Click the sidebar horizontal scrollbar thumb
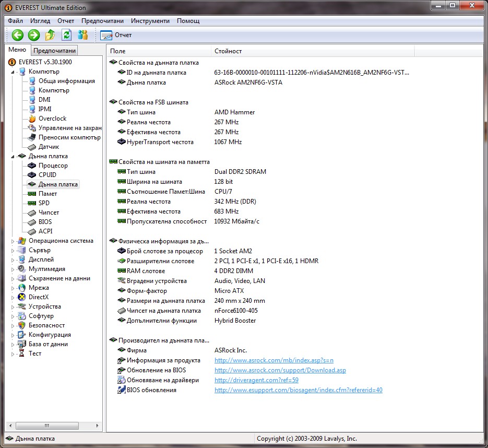The width and height of the screenshot is (488, 448). (47, 426)
